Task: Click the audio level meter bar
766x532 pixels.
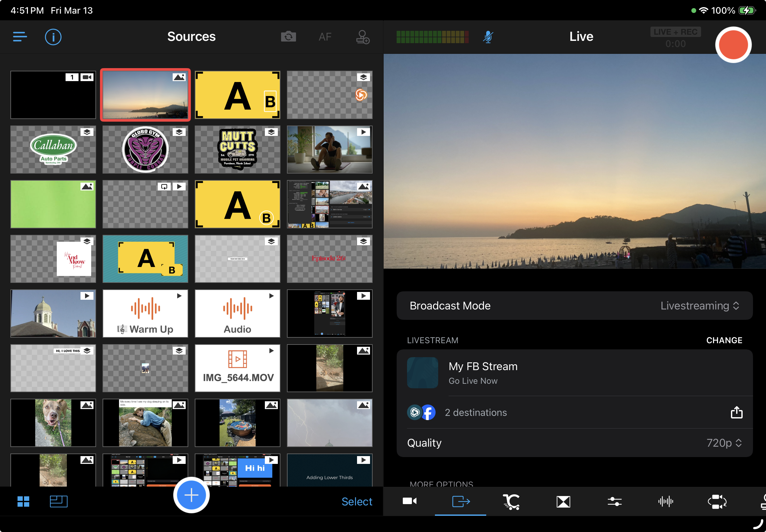Action: point(432,37)
